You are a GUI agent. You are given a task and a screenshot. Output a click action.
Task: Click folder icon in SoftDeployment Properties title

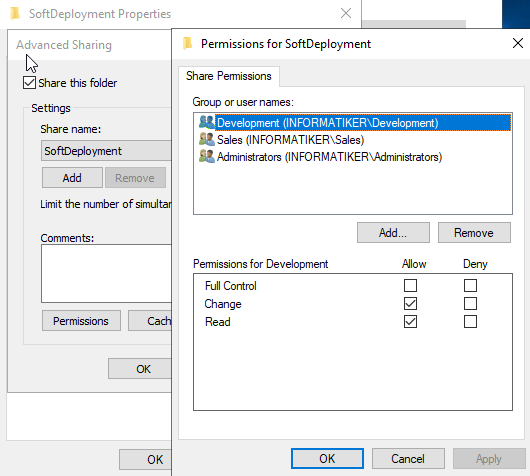coord(15,14)
